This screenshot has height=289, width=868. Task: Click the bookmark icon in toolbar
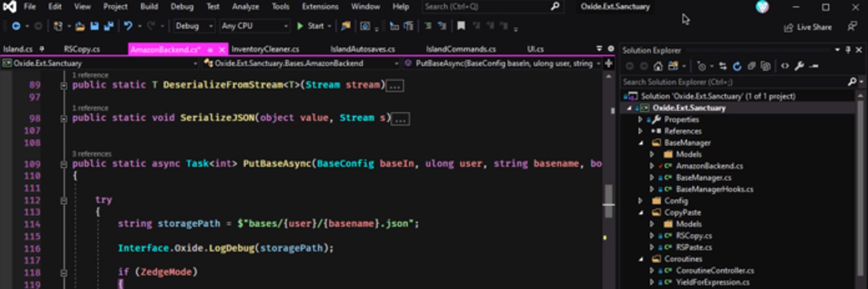coord(461,26)
